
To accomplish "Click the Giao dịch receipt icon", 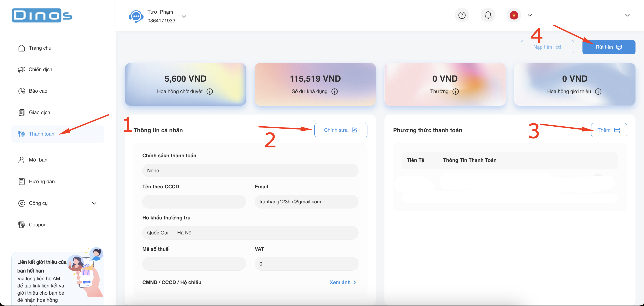I will [x=22, y=113].
